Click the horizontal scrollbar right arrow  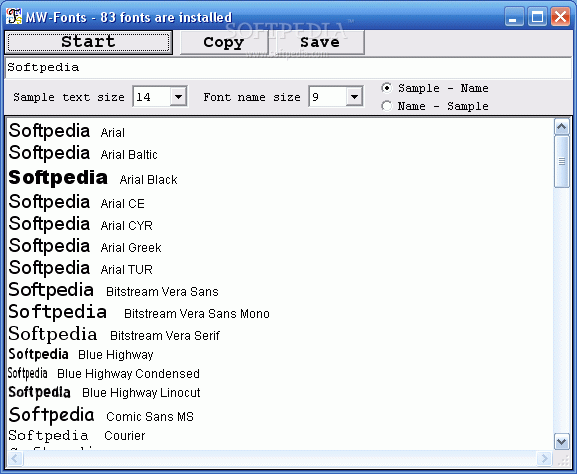[545, 459]
